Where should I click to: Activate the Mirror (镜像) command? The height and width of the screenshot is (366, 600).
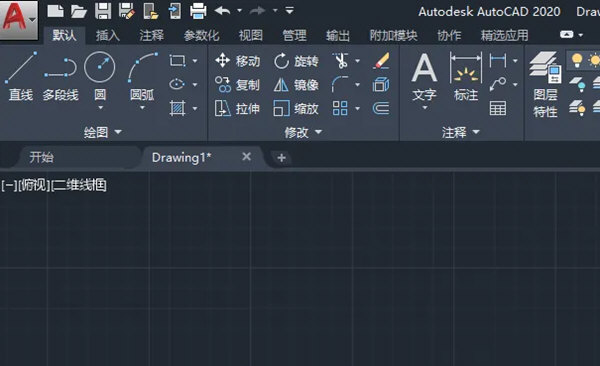(296, 85)
